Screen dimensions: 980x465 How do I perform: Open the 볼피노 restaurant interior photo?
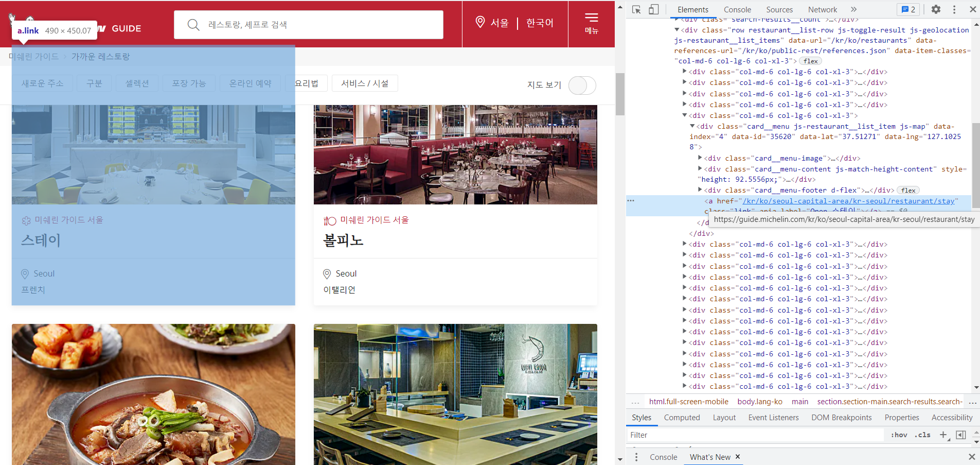pos(455,154)
